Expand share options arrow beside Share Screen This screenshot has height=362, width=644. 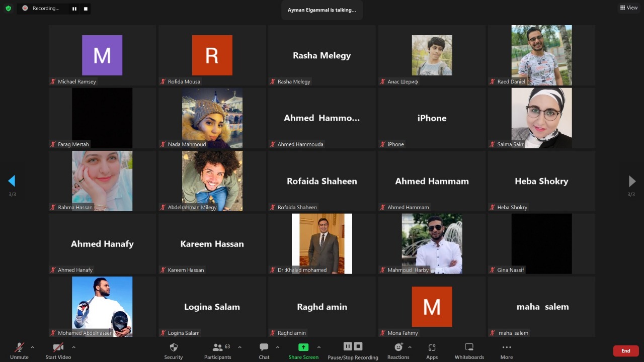pyautogui.click(x=318, y=347)
